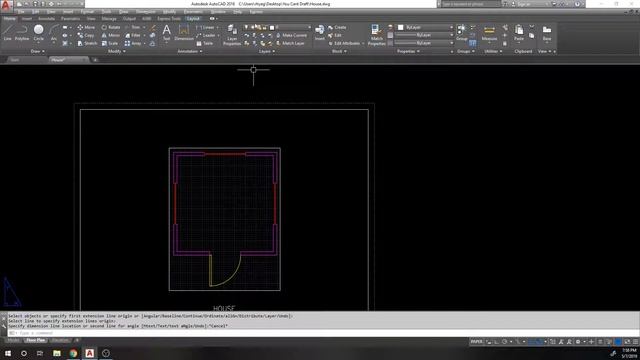Open the Layer Properties manager
Viewport: 640px width, 360px height.
pos(232,35)
